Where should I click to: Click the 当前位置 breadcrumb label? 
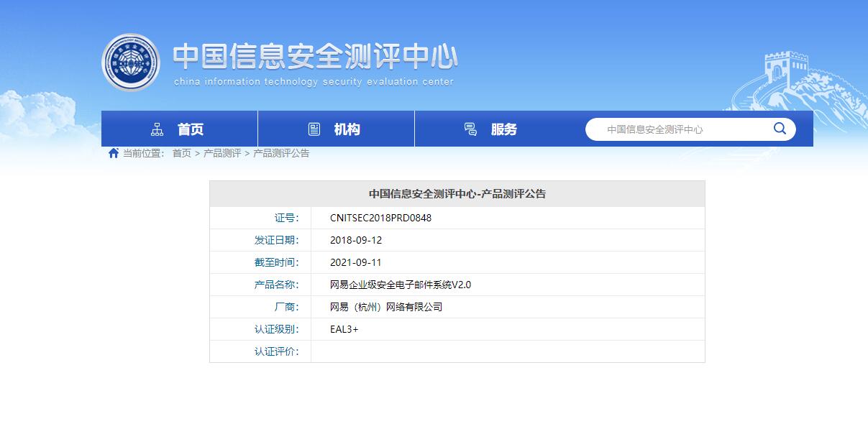pos(144,153)
